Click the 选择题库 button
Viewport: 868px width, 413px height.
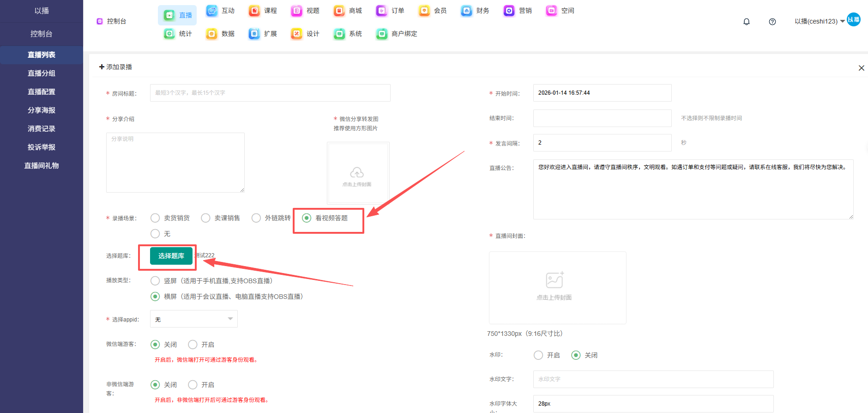click(171, 256)
